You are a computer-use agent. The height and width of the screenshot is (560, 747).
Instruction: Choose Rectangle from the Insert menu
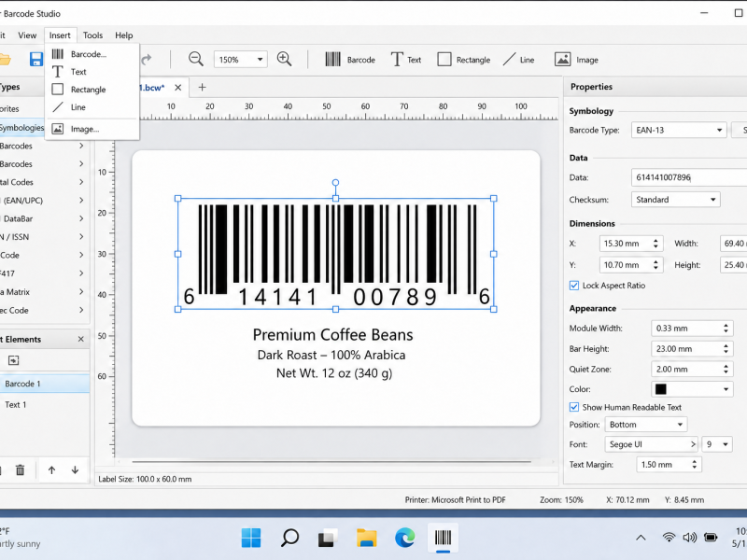[92, 90]
